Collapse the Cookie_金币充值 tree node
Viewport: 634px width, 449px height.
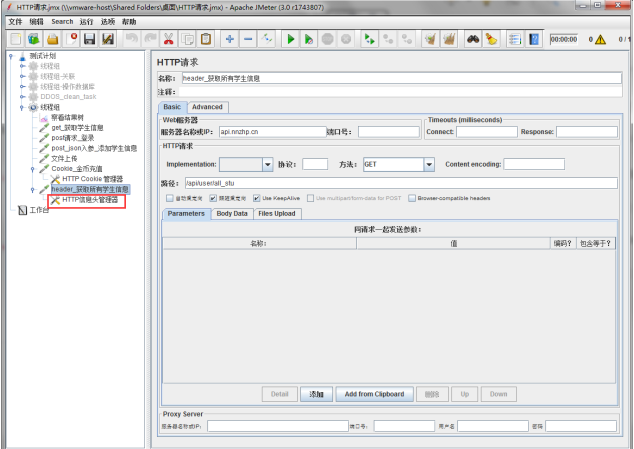coord(32,169)
